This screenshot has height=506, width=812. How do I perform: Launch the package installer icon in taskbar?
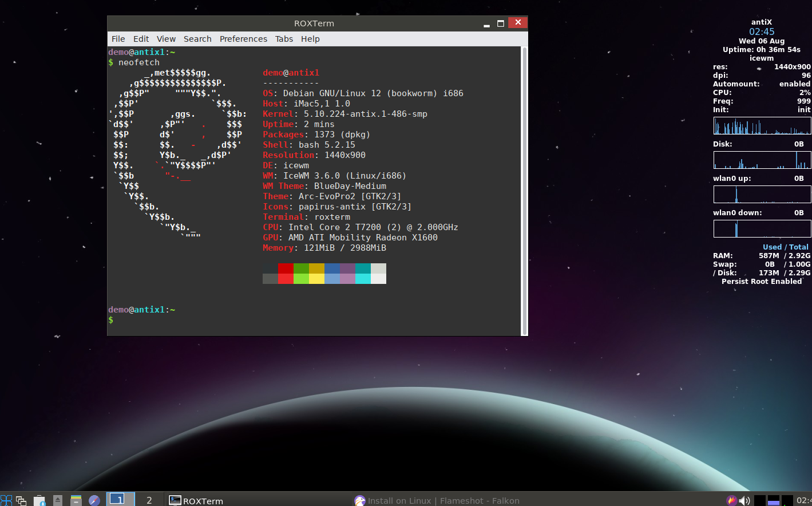pyautogui.click(x=39, y=500)
